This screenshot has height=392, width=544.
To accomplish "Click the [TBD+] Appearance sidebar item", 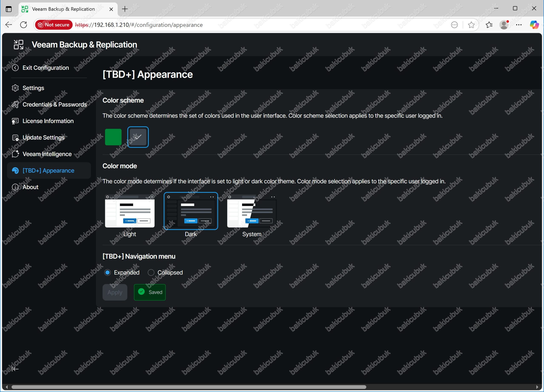I will point(49,170).
